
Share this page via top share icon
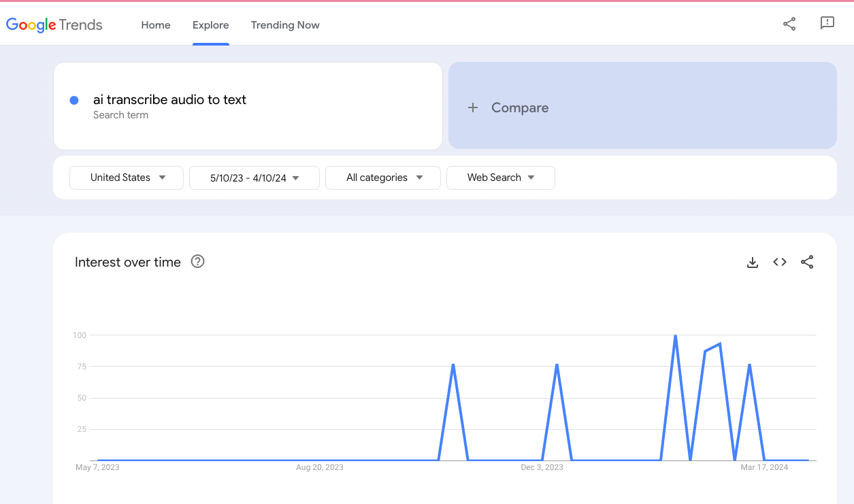[x=789, y=24]
